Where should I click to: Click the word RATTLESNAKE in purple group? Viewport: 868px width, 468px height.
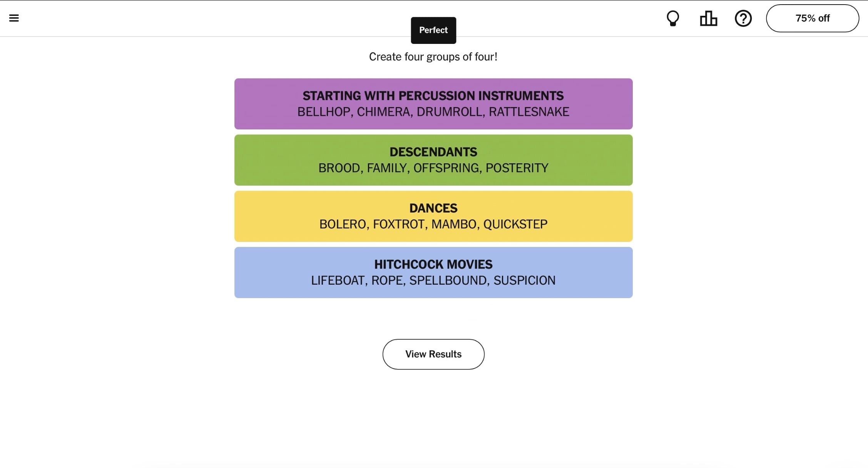[528, 112]
